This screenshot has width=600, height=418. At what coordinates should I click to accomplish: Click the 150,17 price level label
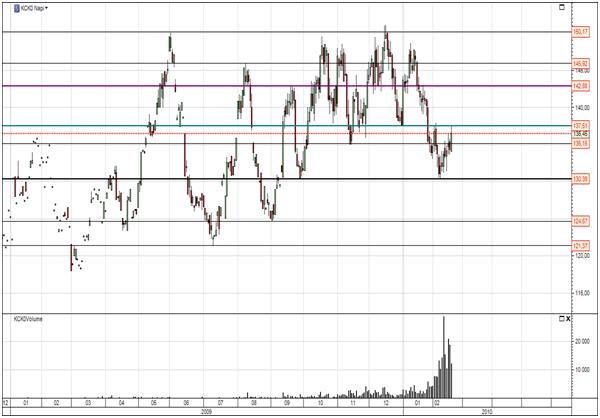pos(578,32)
